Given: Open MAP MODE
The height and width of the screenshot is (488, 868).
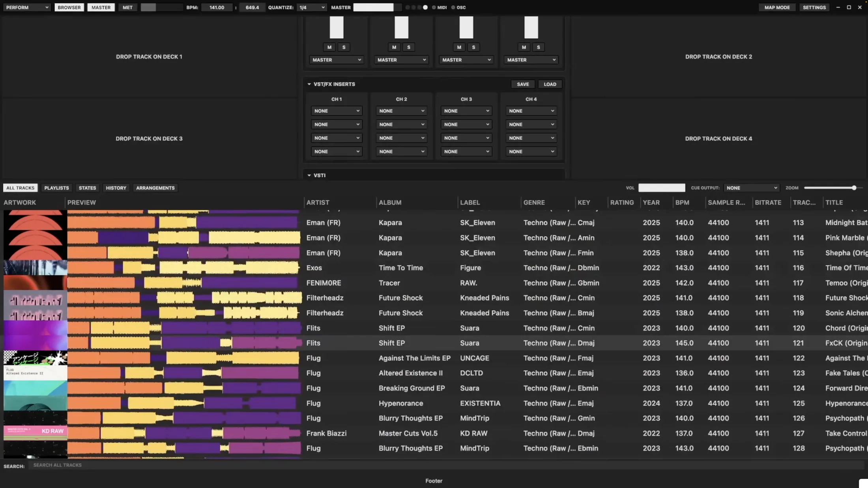Looking at the screenshot, I should click(777, 7).
